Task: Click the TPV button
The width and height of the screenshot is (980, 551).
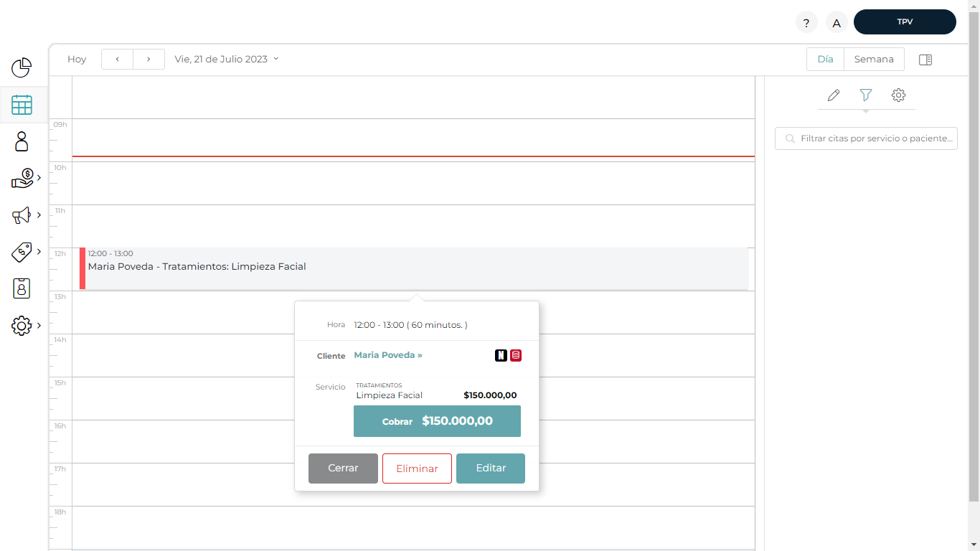Action: (905, 22)
